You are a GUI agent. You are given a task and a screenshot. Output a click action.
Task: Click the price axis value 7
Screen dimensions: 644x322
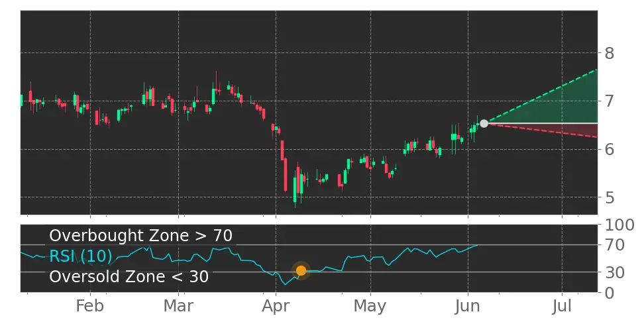point(609,101)
